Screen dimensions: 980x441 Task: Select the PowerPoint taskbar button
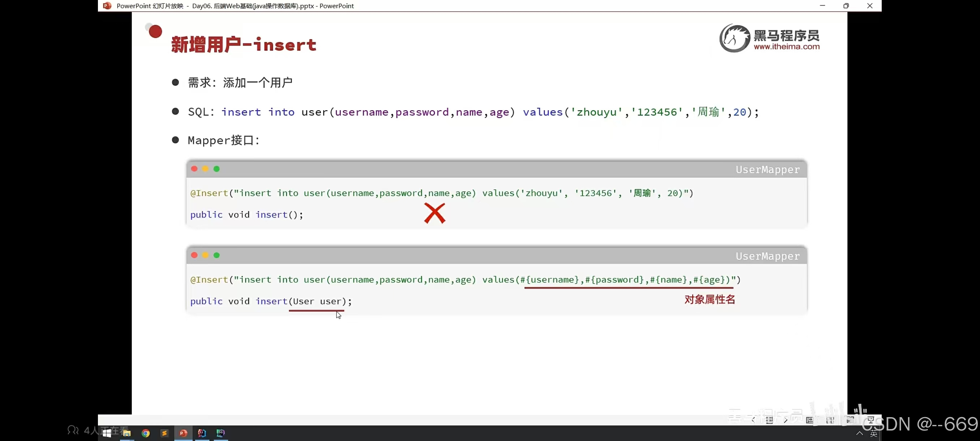coord(183,433)
